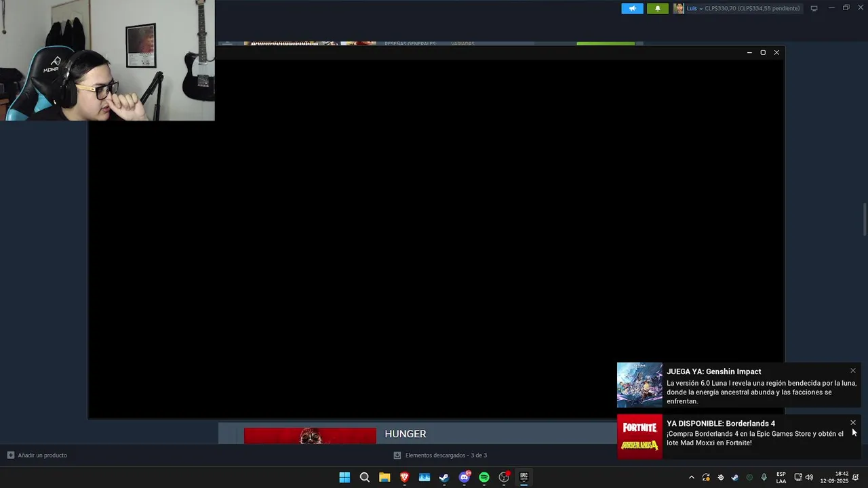Expand hidden system tray icons
Image resolution: width=868 pixels, height=488 pixels.
[x=691, y=477]
